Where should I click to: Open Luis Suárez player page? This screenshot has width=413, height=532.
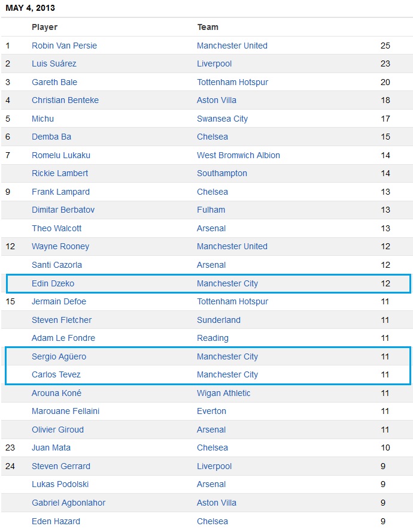[x=54, y=64]
